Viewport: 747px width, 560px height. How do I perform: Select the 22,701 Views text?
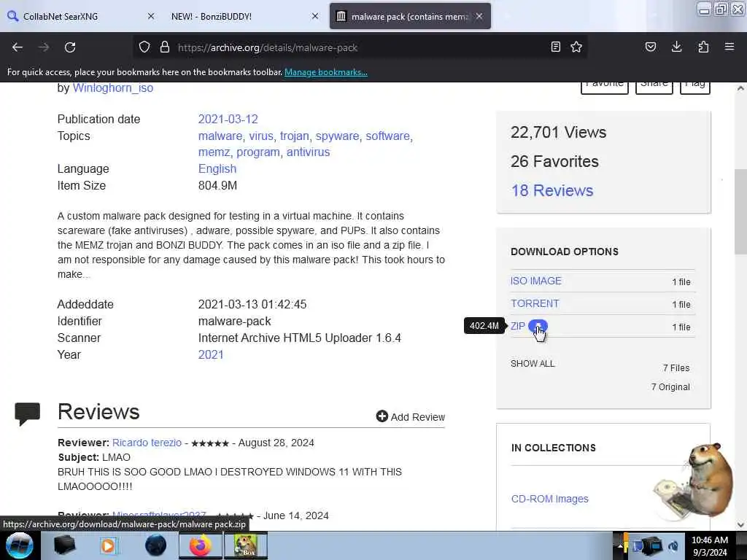point(558,133)
